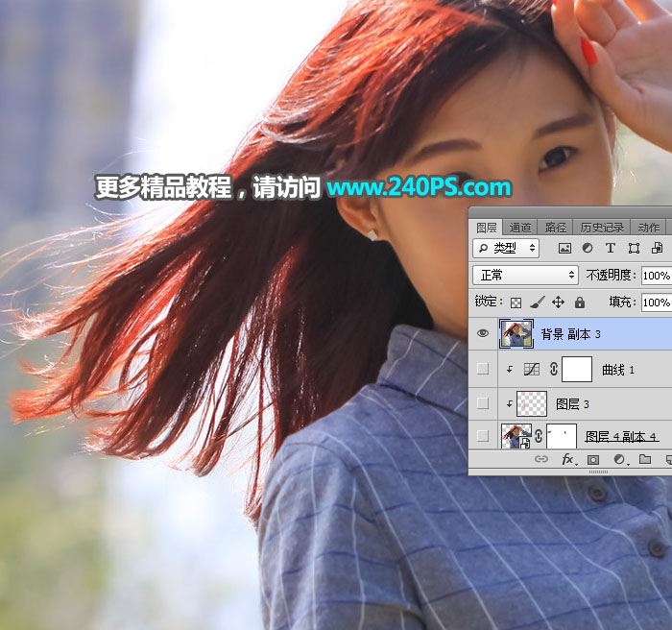Click the lock all padlock icon
The height and width of the screenshot is (630, 672).
pyautogui.click(x=580, y=302)
